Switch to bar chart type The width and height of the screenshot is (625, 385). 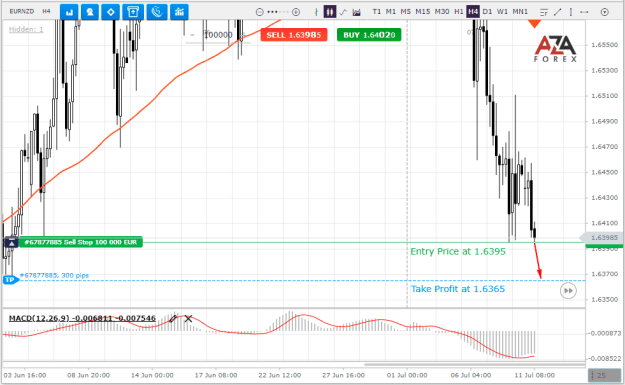coord(316,12)
